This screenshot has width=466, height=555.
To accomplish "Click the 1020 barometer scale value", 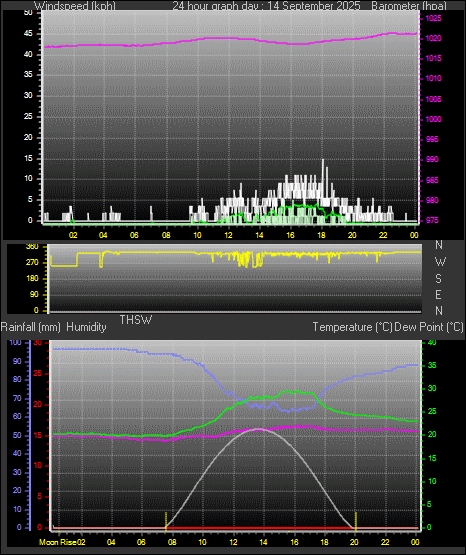I will coord(433,38).
